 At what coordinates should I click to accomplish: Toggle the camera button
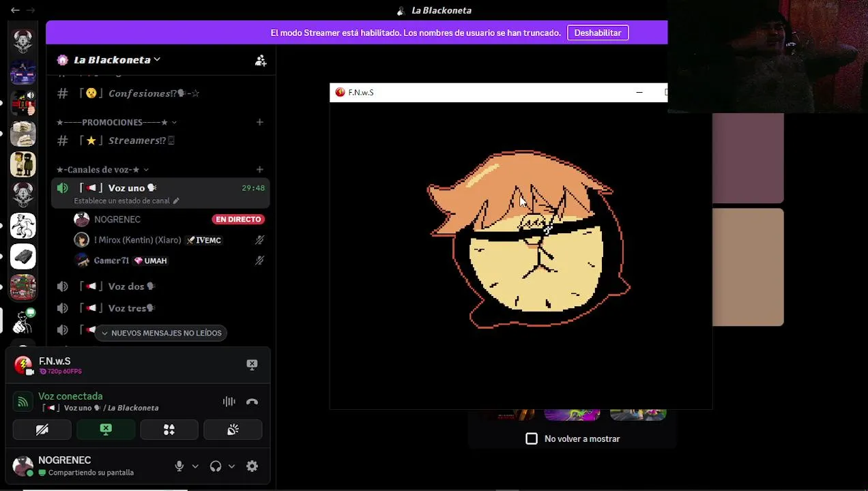tap(42, 430)
